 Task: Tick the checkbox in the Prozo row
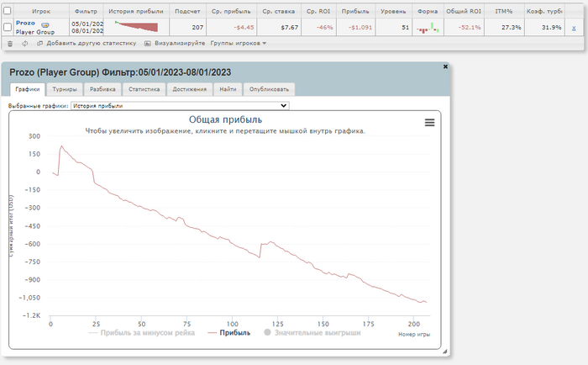7,27
